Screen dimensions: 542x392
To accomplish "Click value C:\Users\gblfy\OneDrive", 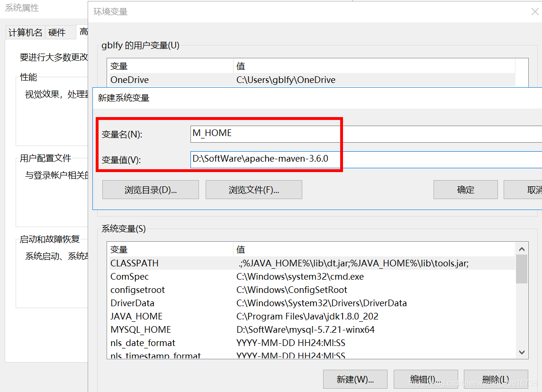I will tap(286, 80).
